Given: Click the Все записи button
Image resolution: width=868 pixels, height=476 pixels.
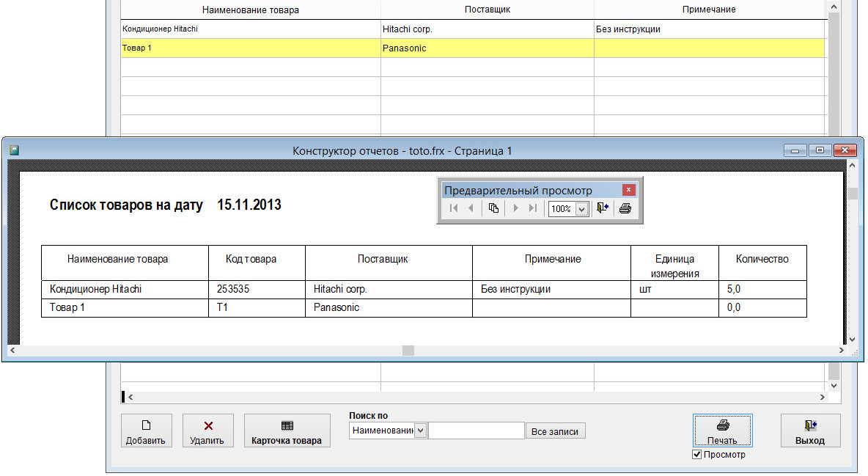Looking at the screenshot, I should tap(555, 431).
